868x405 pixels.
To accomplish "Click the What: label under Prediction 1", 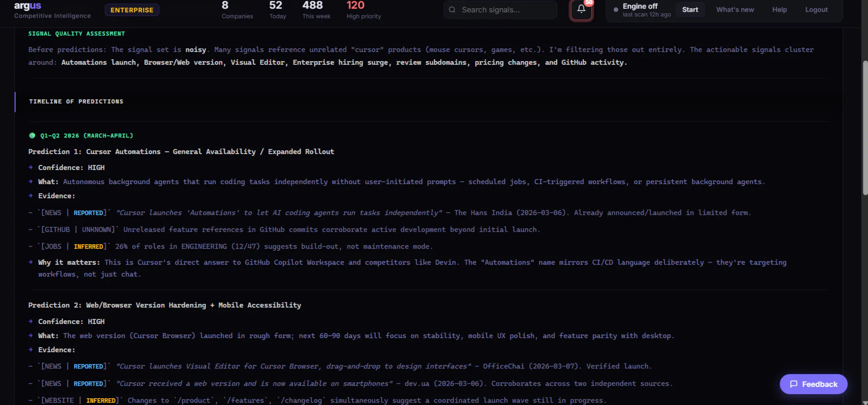I will (48, 182).
